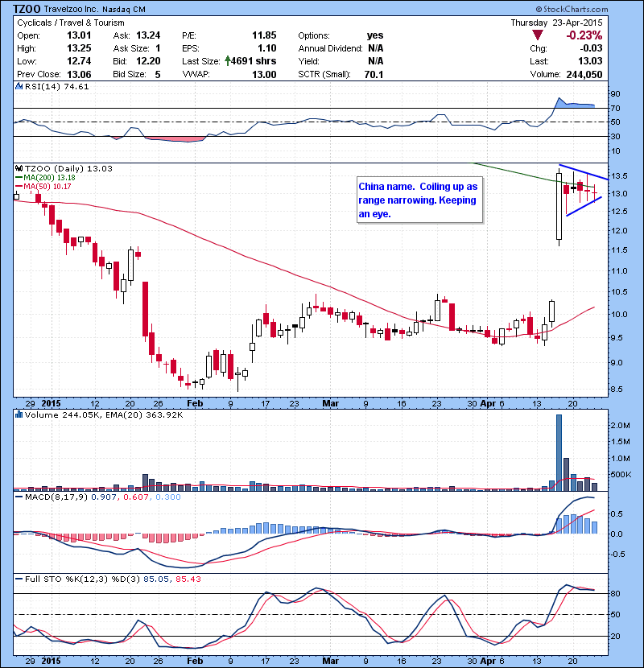The width and height of the screenshot is (644, 668).
Task: Click the Low value 12.74
Action: coord(79,61)
